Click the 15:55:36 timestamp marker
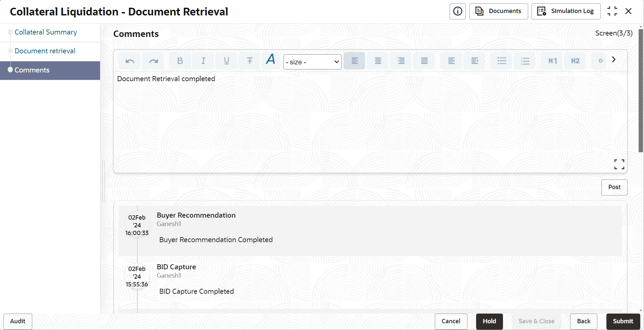Viewport: 644px width, 330px height. click(x=137, y=277)
